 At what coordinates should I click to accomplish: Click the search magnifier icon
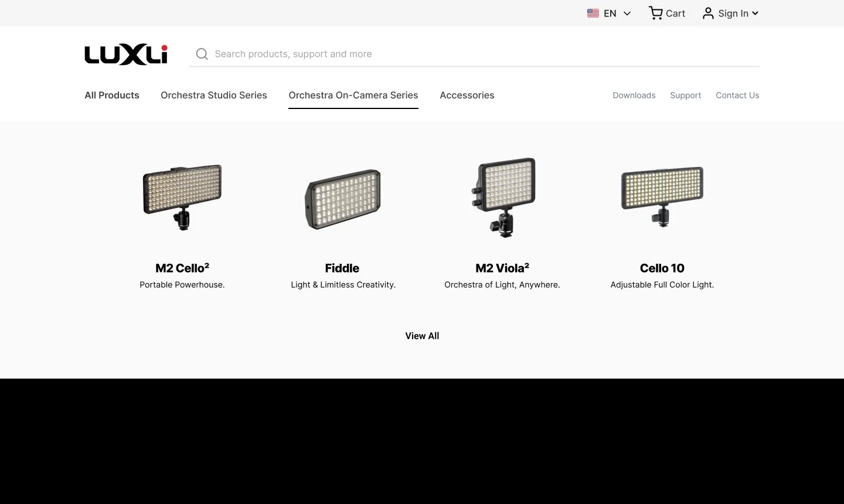[202, 54]
